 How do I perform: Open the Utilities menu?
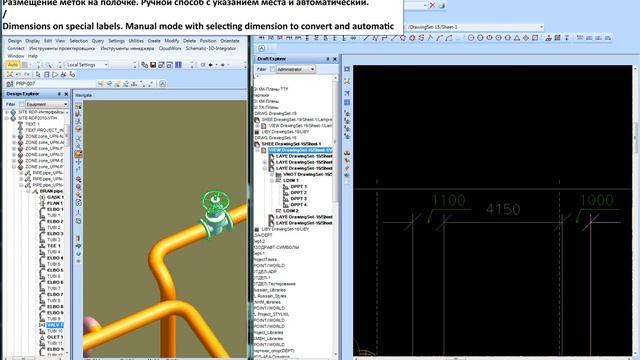pos(136,41)
